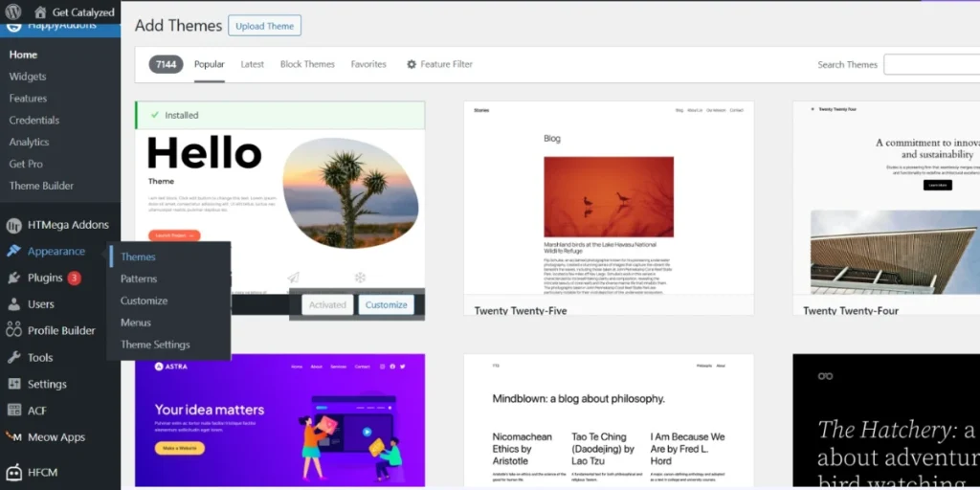
Task: Select Themes in Appearance flyout
Action: tap(138, 256)
